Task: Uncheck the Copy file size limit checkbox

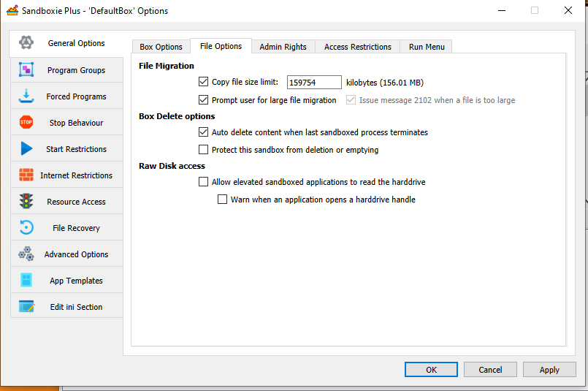Action: [203, 81]
